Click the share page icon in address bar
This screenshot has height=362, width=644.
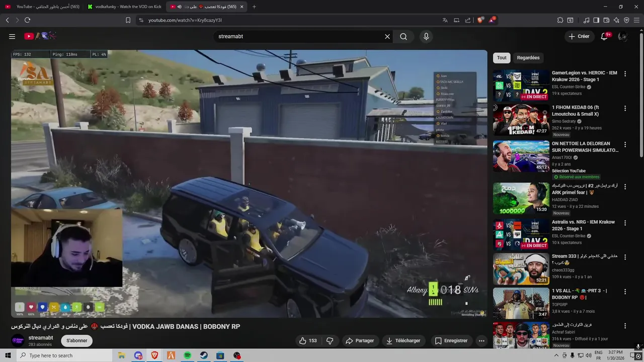468,20
